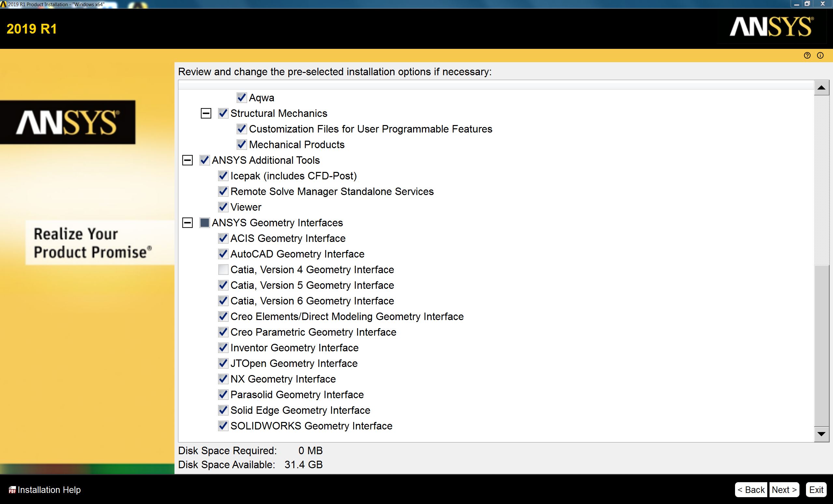Screen dimensions: 833x504
Task: Click the Disk Space Required value 0 MB
Action: point(311,451)
